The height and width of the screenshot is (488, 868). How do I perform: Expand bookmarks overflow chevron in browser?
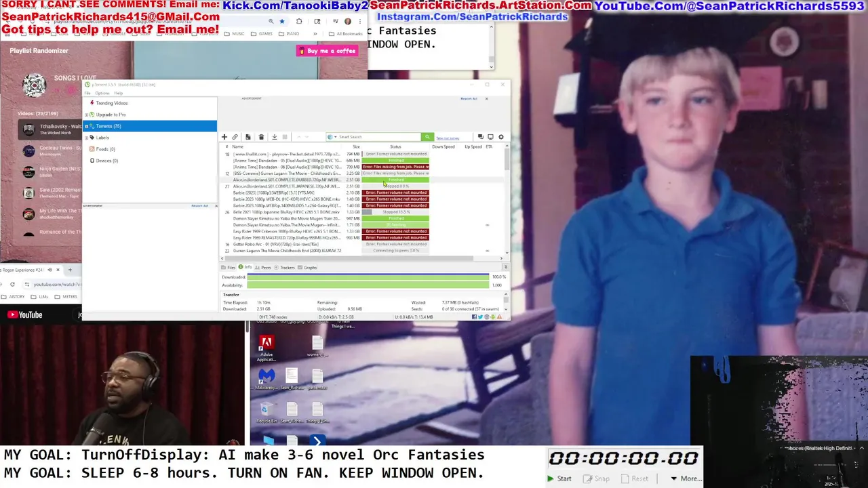(x=315, y=34)
